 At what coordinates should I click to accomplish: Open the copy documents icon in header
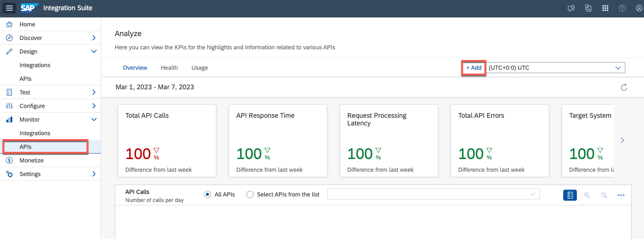pyautogui.click(x=588, y=8)
